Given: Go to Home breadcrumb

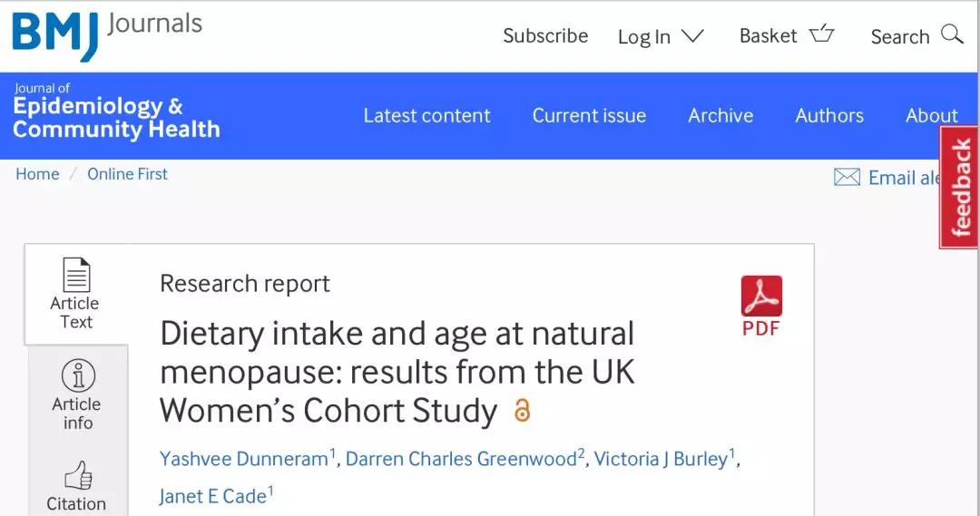Looking at the screenshot, I should click(37, 174).
